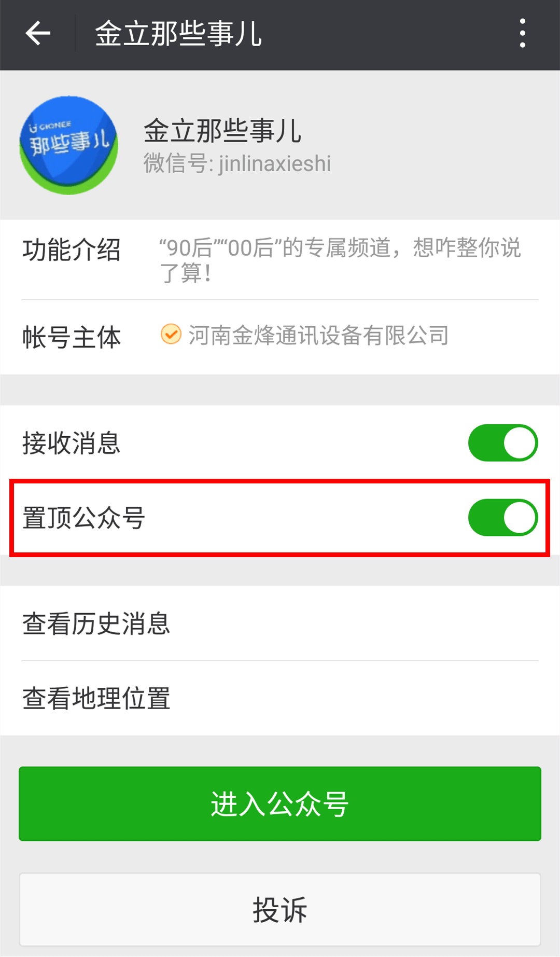Disable the 置顶公众号 switch
This screenshot has height=957, width=560.
pyautogui.click(x=503, y=518)
